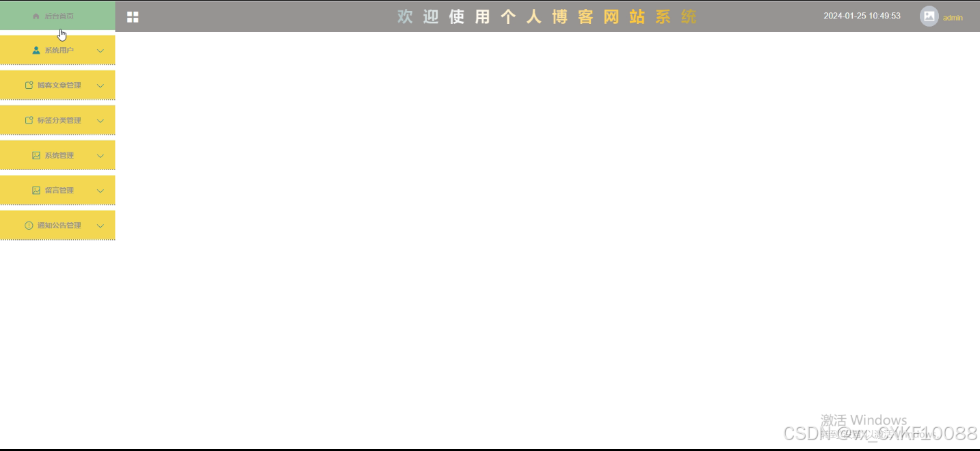Expand the 博客文章管理 menu chevron

coord(101,85)
